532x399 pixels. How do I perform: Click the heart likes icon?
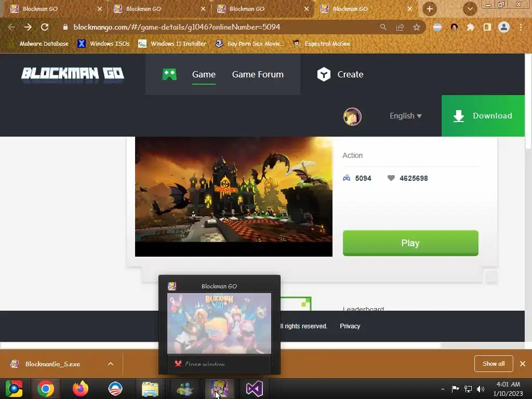tap(391, 178)
